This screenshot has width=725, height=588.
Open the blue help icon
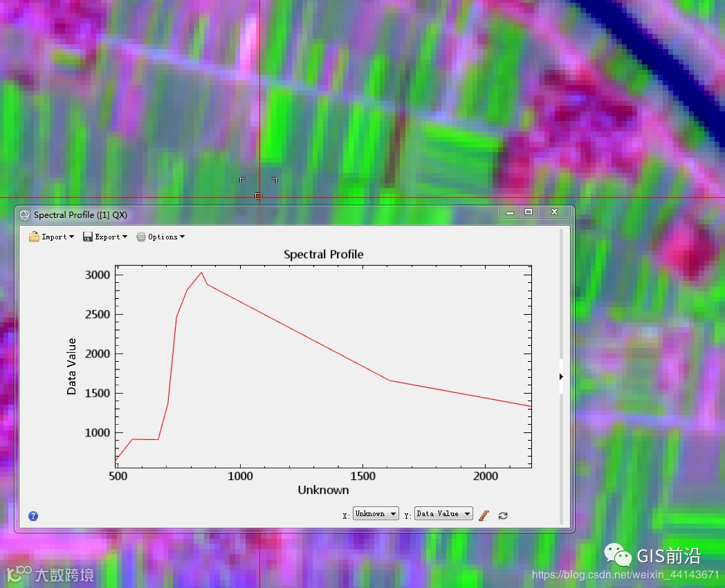pos(33,516)
